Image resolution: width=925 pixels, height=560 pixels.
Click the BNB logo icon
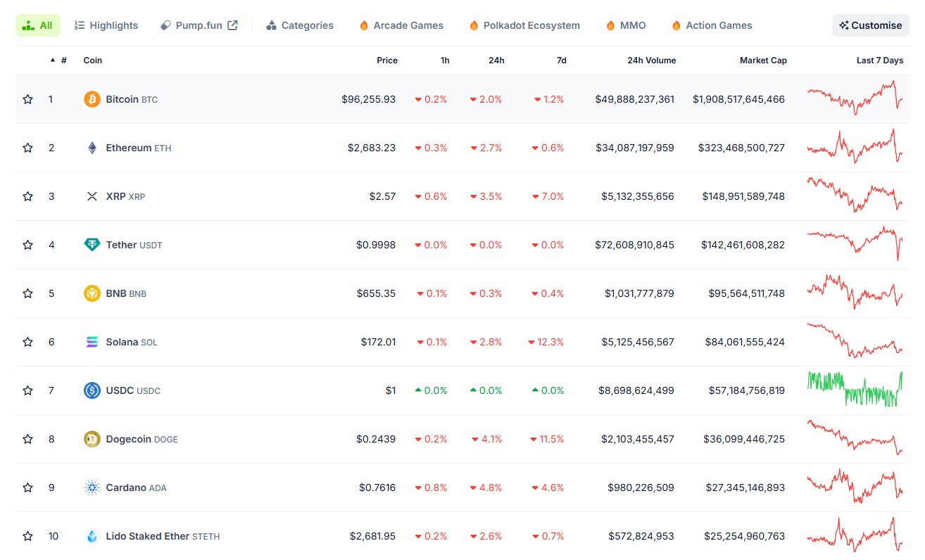point(92,293)
